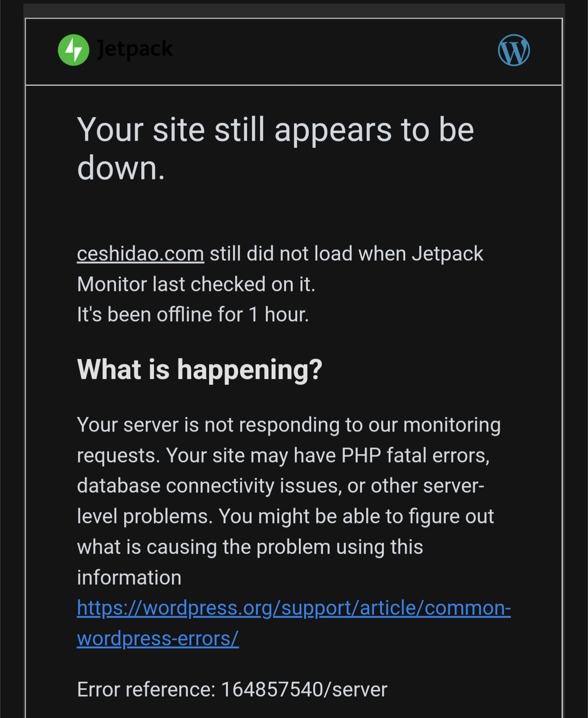Screen dimensions: 588x718
Task: Click the Jetpack wordmark text
Action: click(x=135, y=49)
